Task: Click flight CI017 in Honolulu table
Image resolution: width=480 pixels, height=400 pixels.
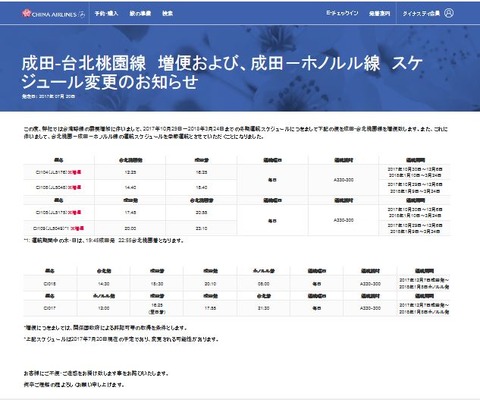Action: (x=50, y=308)
